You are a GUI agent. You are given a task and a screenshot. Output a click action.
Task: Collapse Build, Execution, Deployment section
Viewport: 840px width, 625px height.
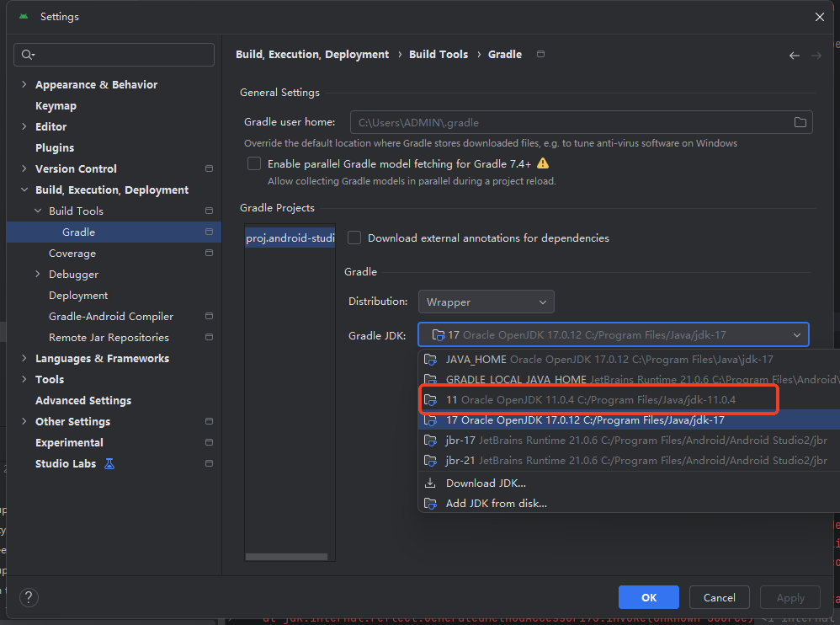point(24,190)
